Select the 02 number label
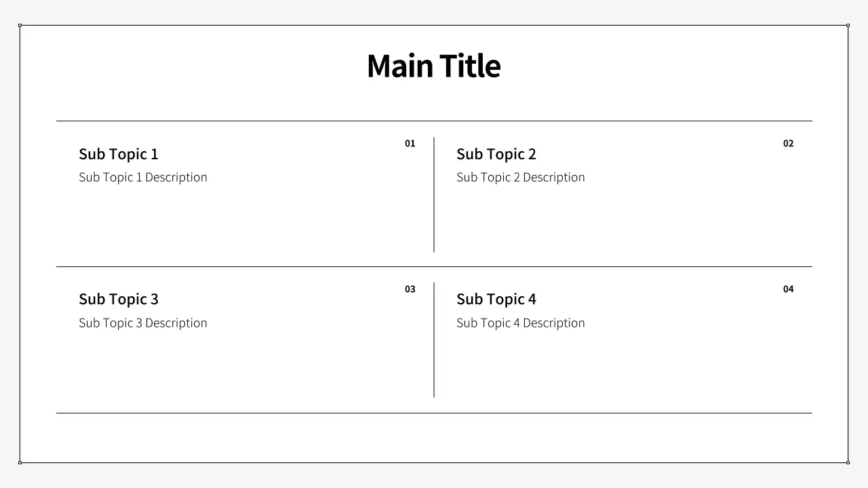The width and height of the screenshot is (868, 488). point(788,144)
